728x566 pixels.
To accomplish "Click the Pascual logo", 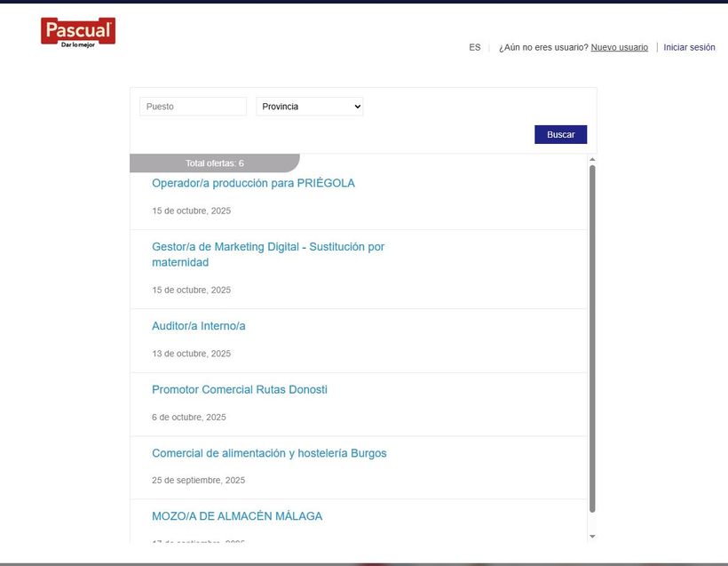I will [x=77, y=32].
